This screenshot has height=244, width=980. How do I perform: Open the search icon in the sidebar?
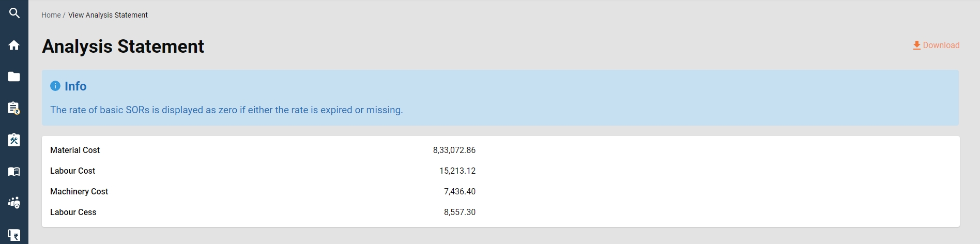(x=14, y=13)
